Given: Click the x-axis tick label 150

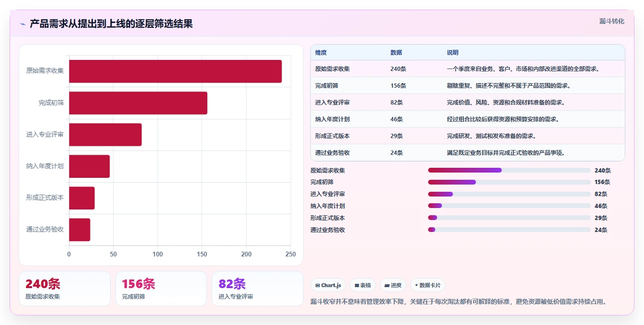Looking at the screenshot, I should pyautogui.click(x=202, y=254).
